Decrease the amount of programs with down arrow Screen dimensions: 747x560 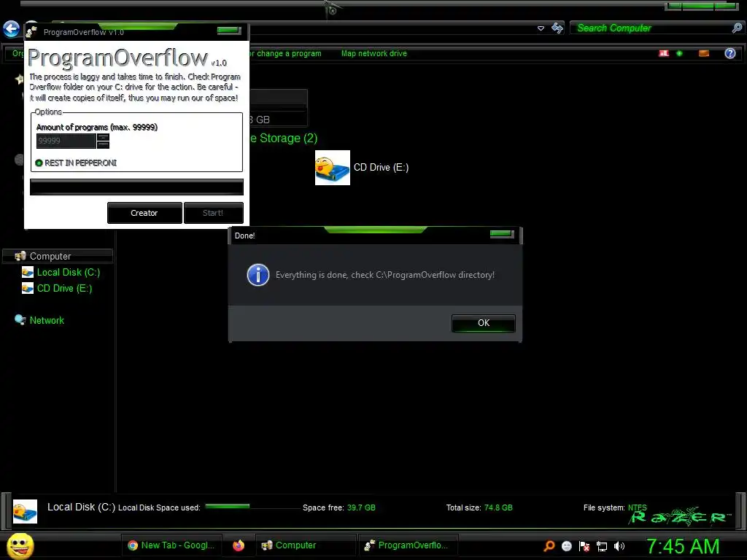point(103,145)
